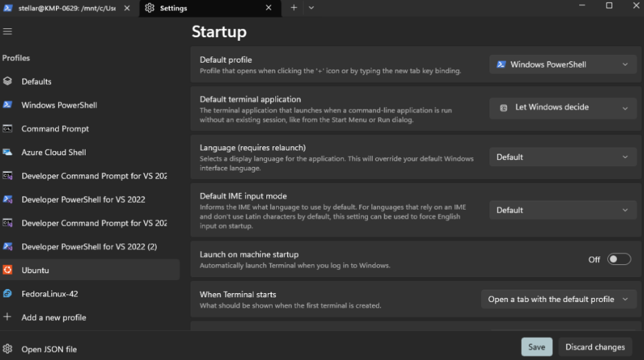Select Defaults in the Profiles list
The image size is (644, 360).
tap(90, 81)
